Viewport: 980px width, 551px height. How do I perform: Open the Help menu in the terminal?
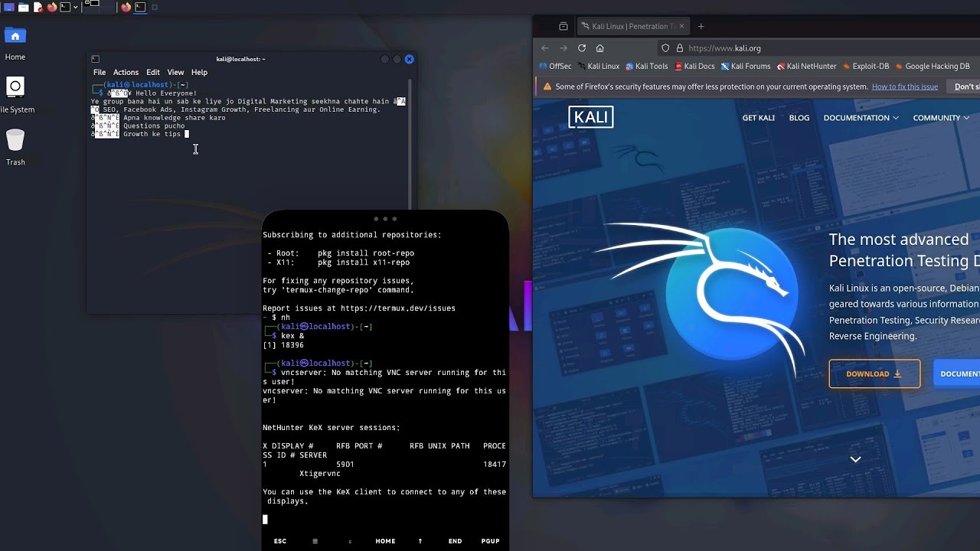tap(199, 72)
